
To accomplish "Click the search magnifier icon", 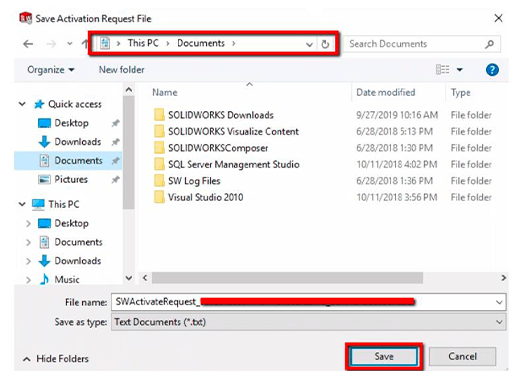I will (x=489, y=44).
